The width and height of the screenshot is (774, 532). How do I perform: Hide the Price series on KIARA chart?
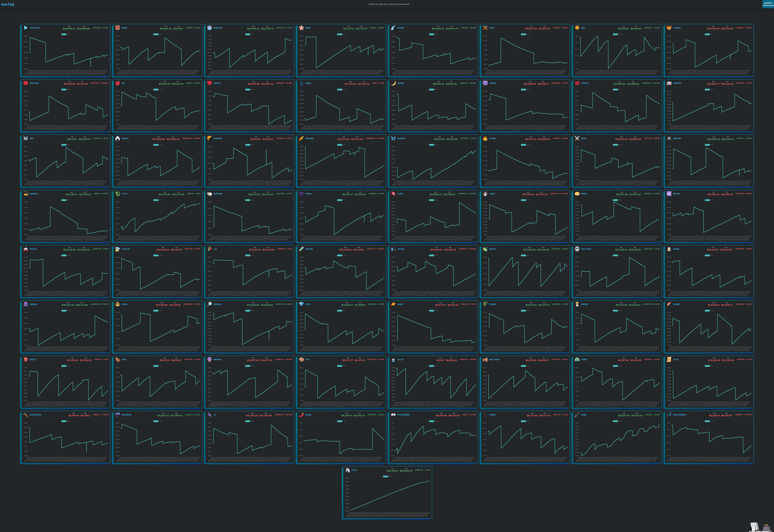[x=709, y=255]
